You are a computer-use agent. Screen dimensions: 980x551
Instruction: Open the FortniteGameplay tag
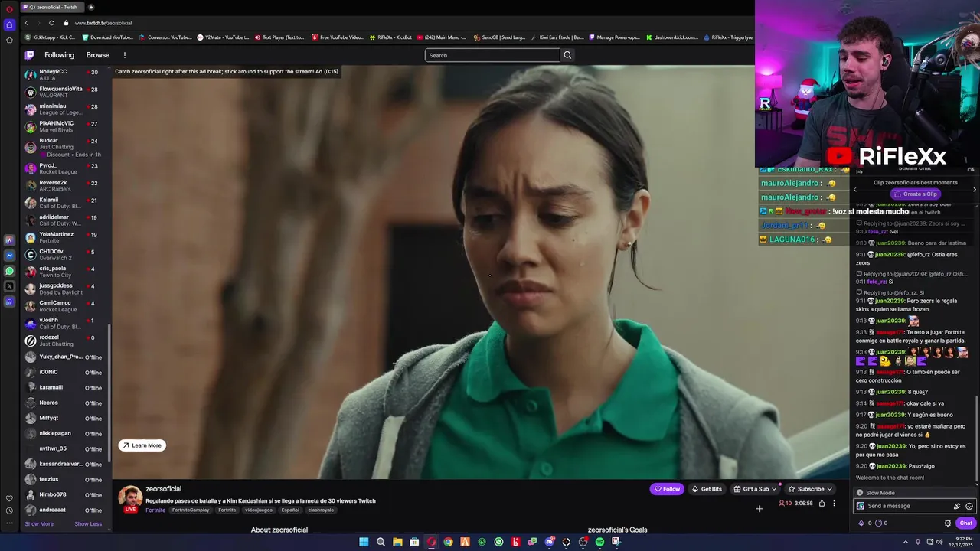pos(191,510)
